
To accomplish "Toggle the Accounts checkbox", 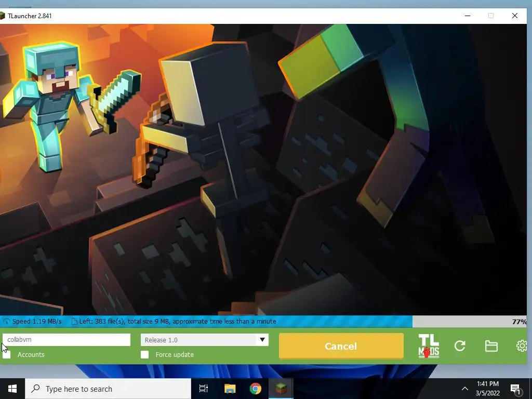I will click(x=6, y=354).
